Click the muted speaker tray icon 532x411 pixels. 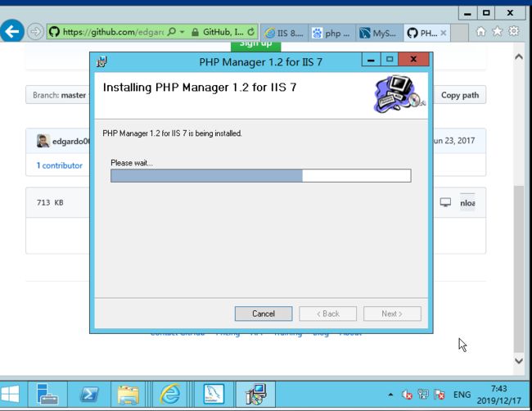(x=407, y=395)
